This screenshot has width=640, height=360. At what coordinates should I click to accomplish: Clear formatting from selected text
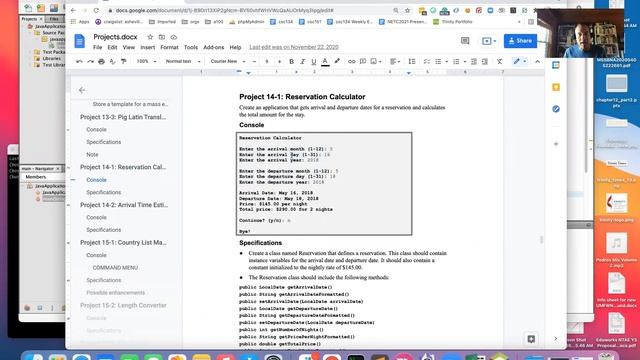[x=500, y=61]
